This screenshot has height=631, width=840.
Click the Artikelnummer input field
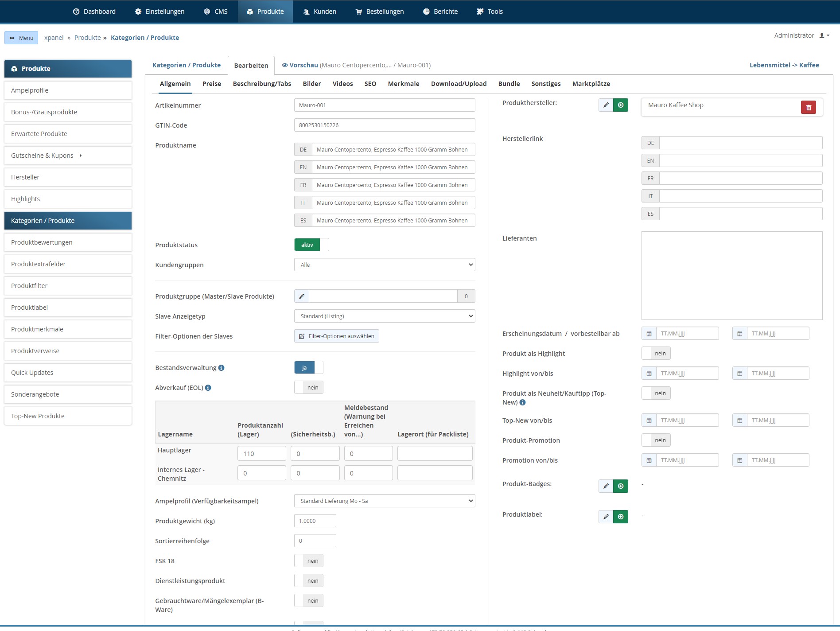[385, 105]
